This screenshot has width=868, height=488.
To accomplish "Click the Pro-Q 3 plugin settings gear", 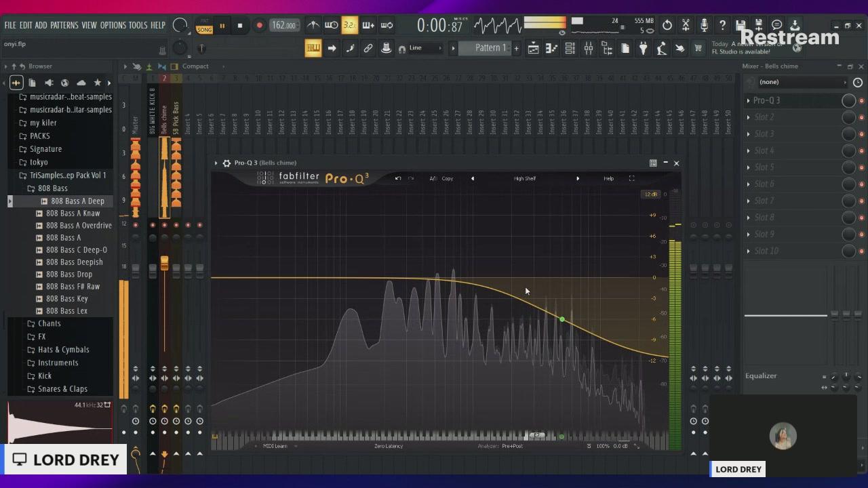I will [x=226, y=163].
